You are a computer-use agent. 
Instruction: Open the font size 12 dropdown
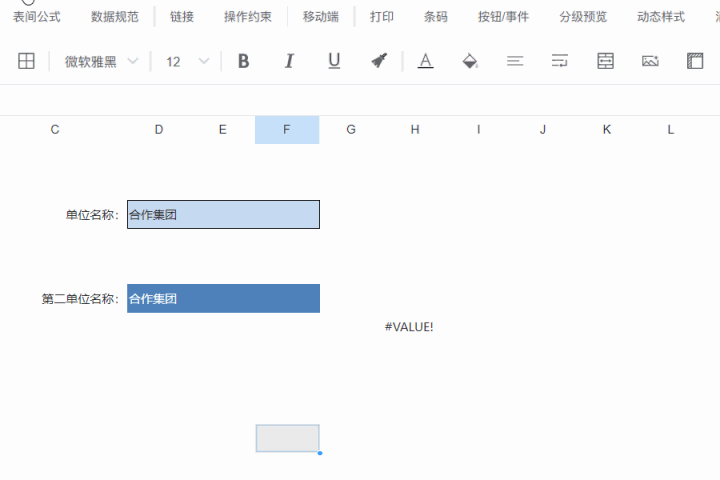(x=187, y=62)
